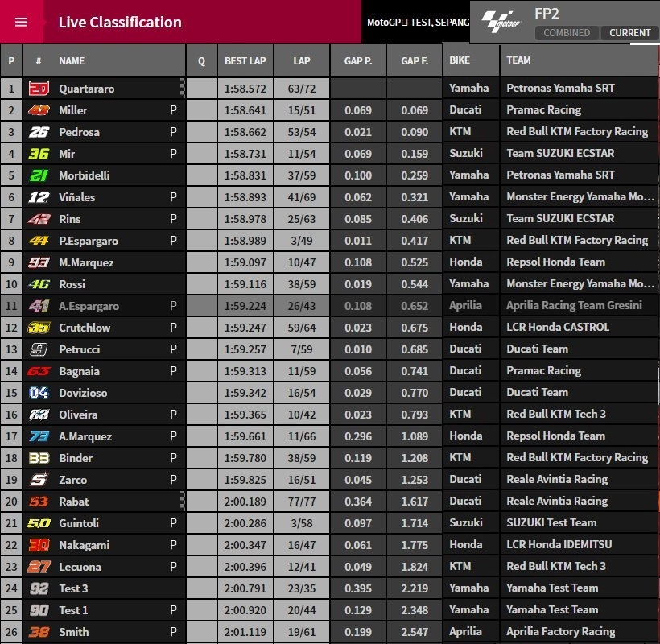
Task: Click the MotoGP TEST, SEPANG event label
Action: coord(418,23)
